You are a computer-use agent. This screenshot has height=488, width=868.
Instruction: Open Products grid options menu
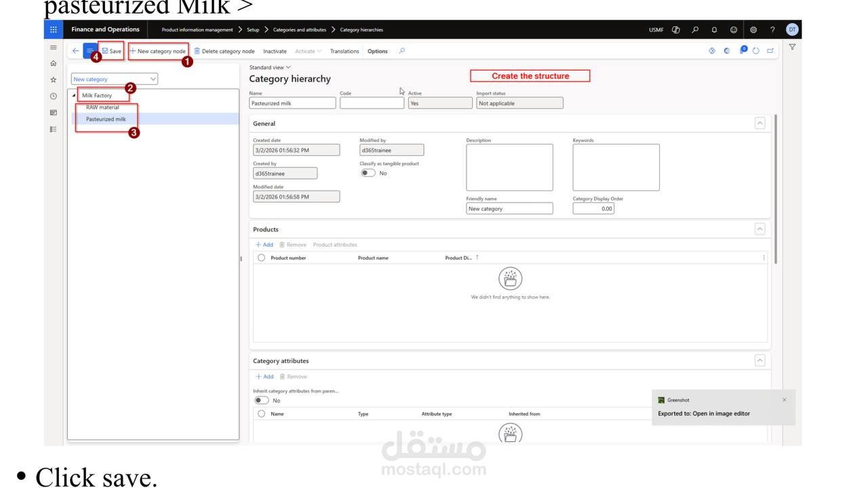pos(764,258)
